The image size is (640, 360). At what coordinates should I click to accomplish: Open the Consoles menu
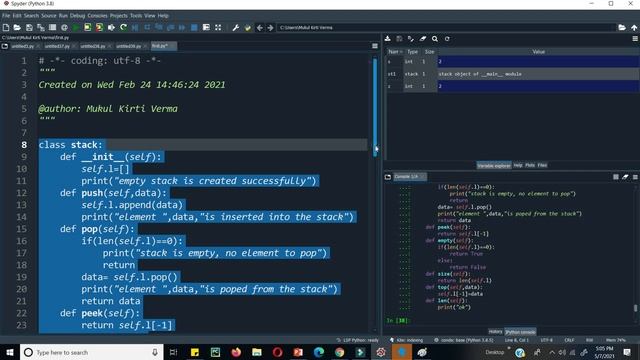[97, 16]
